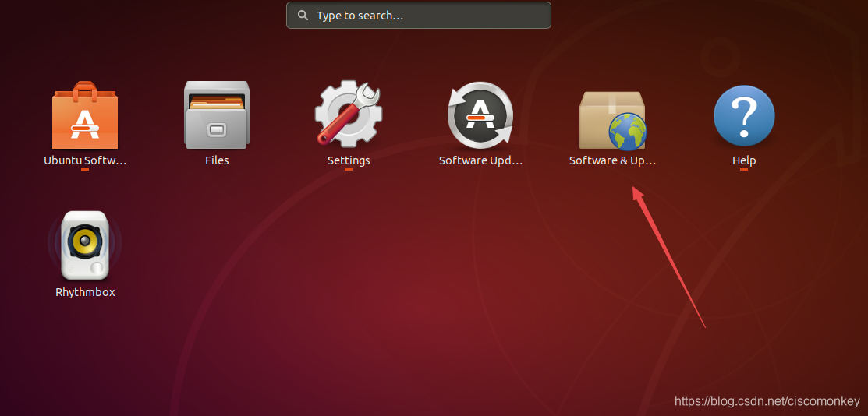Click the 'Rhythmbox' label text
Image resolution: width=868 pixels, height=416 pixels.
pos(85,292)
